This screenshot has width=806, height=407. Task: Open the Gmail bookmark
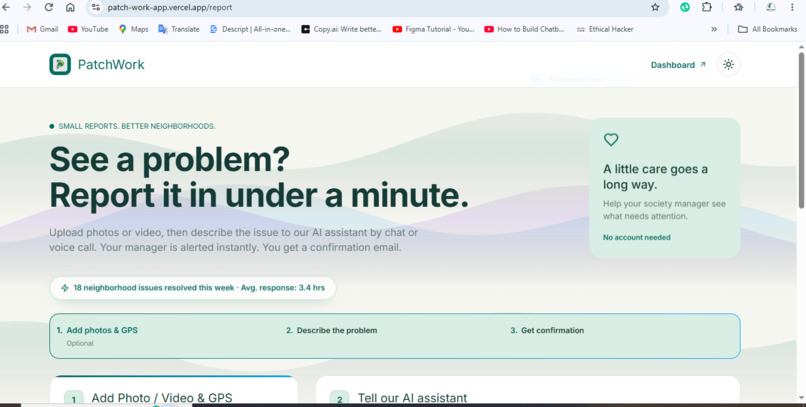click(x=42, y=29)
